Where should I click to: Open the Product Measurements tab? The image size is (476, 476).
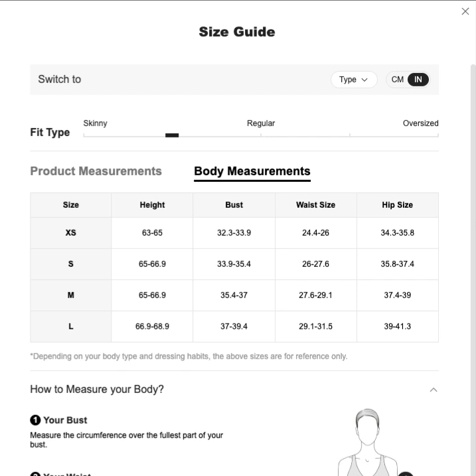coord(96,171)
